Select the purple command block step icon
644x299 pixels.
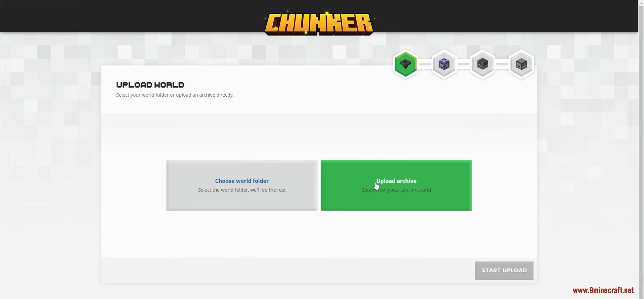point(444,64)
